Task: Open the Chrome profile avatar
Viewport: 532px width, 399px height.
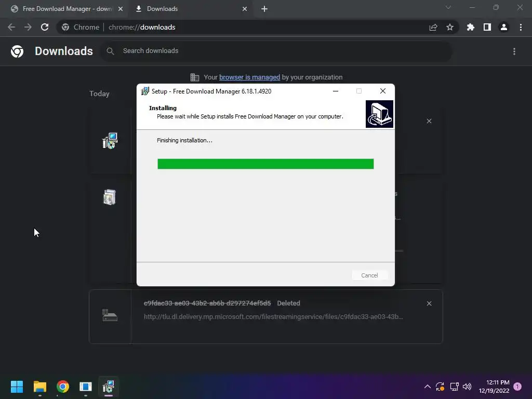Action: coord(504,27)
